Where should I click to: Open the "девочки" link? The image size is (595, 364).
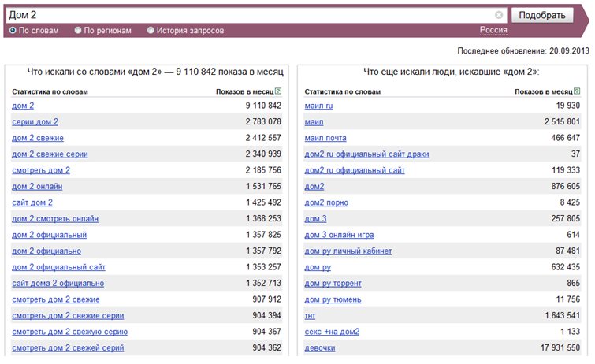tap(320, 347)
